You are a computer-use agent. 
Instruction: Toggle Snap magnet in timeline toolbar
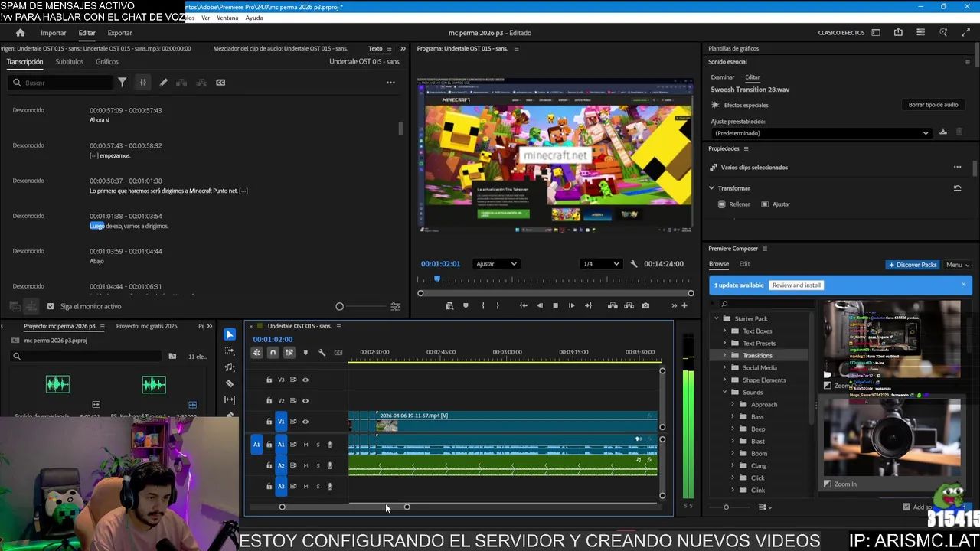pos(273,353)
